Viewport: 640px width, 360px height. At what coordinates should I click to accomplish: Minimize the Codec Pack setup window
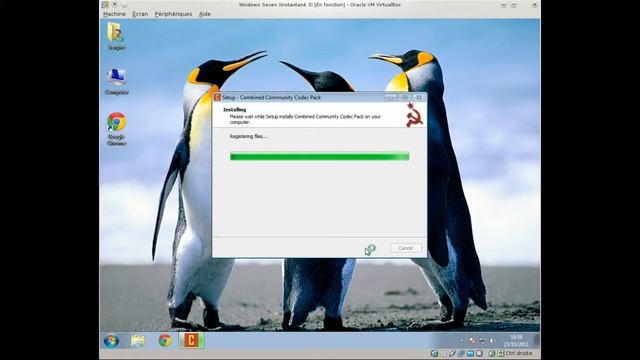(x=390, y=98)
